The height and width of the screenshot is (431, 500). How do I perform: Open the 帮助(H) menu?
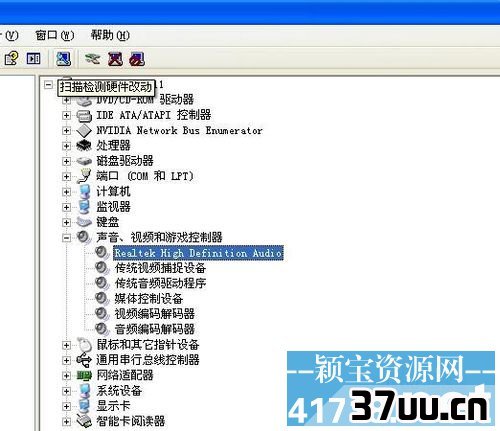(110, 35)
